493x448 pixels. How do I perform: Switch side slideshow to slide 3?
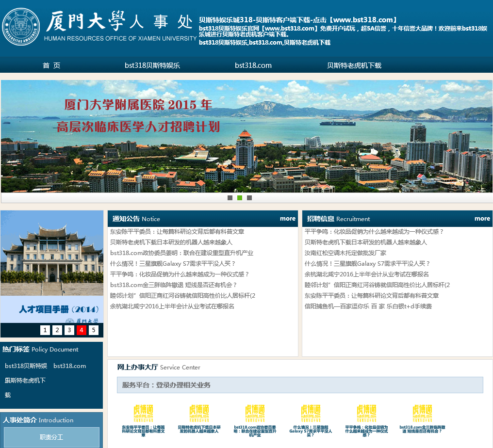pos(69,330)
